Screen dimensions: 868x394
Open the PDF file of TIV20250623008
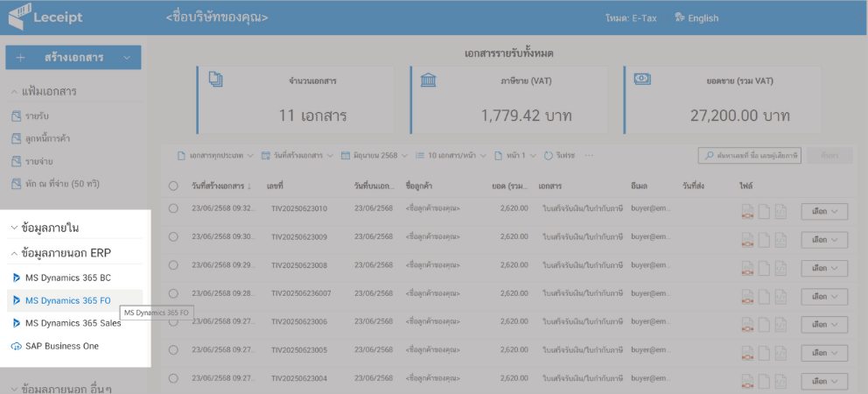click(x=748, y=268)
